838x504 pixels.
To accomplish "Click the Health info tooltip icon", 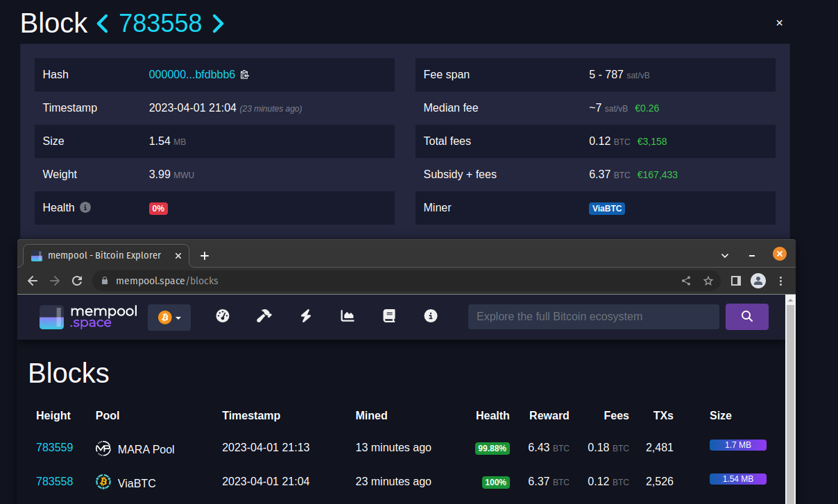I will (x=84, y=207).
